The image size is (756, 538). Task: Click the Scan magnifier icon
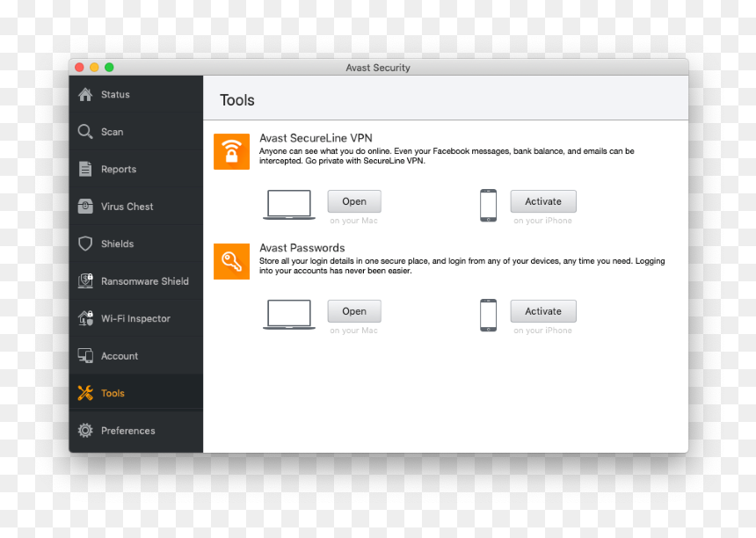[x=85, y=132]
